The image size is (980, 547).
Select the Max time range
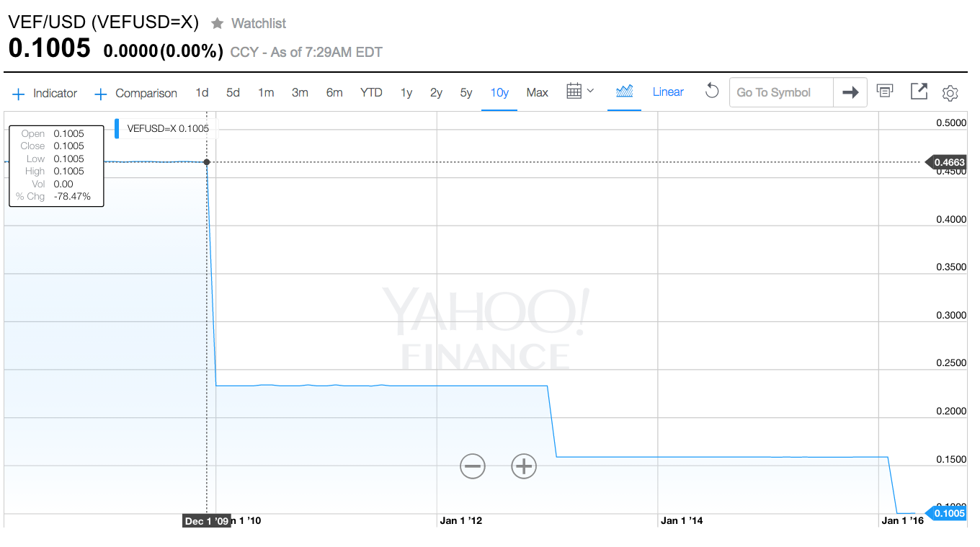[537, 93]
